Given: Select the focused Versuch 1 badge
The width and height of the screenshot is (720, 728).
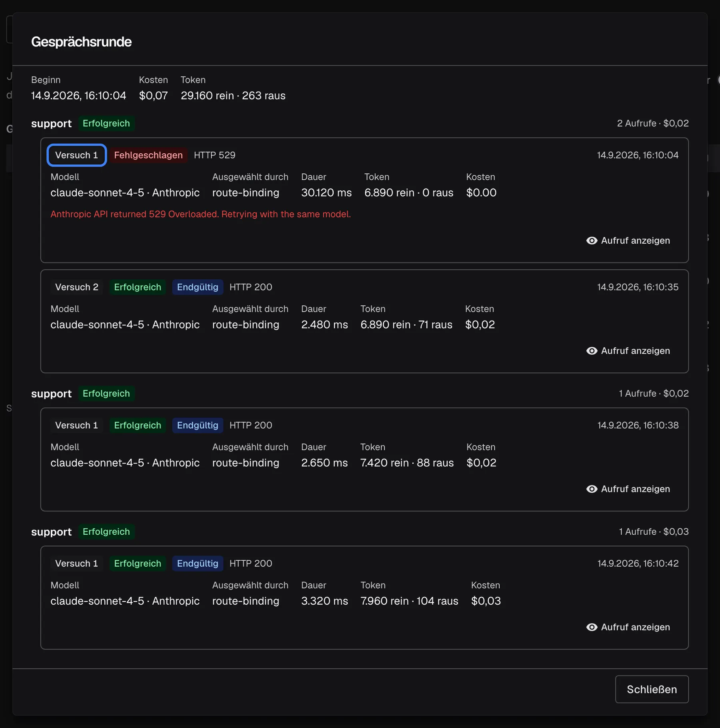Looking at the screenshot, I should 76,155.
